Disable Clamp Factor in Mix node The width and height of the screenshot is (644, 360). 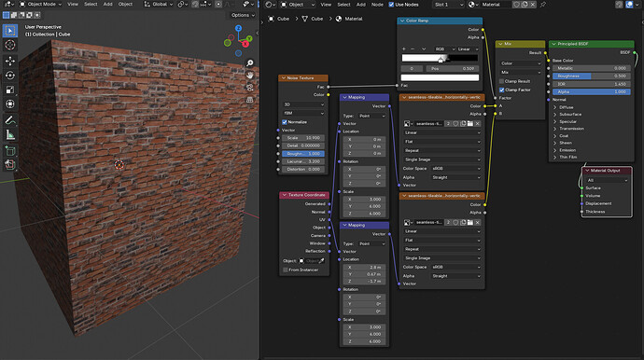pos(501,90)
